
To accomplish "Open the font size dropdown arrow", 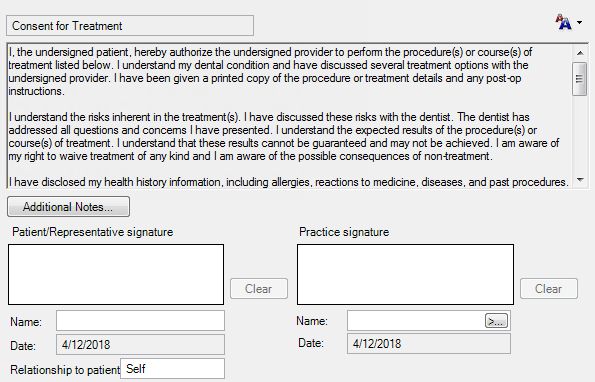I will (579, 23).
